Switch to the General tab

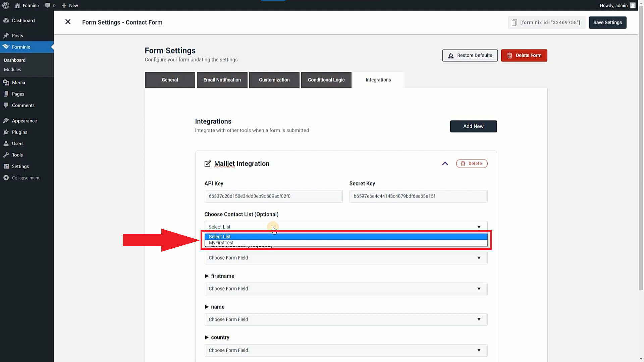coord(170,79)
